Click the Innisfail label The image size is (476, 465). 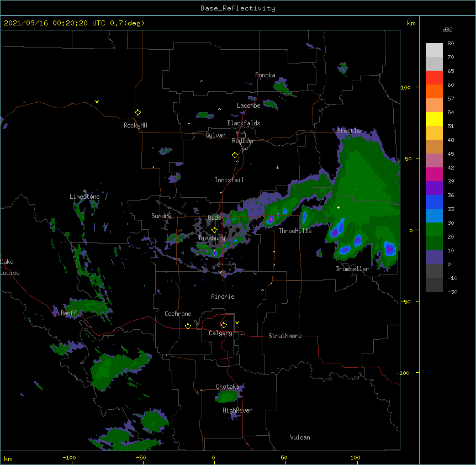click(229, 180)
